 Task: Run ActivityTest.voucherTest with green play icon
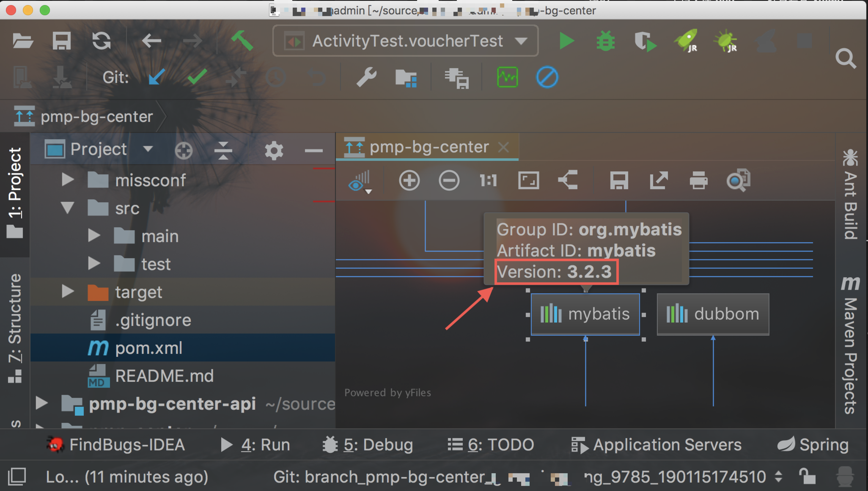(566, 41)
